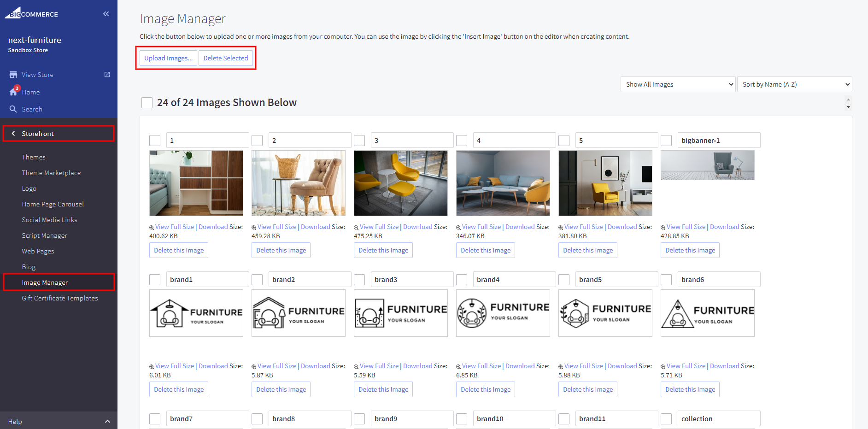Toggle the select-all images checkbox
This screenshot has width=868, height=429.
tap(147, 103)
